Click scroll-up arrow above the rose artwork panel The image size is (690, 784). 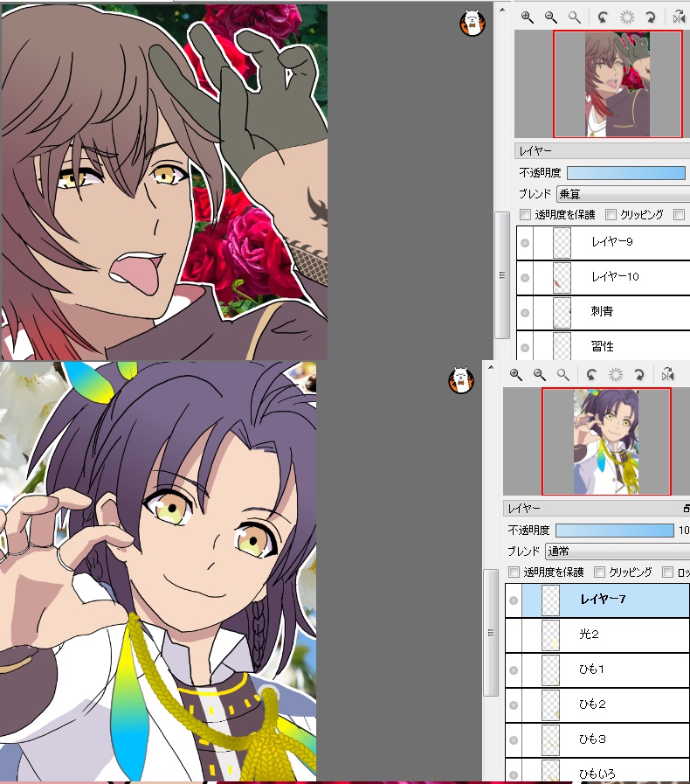[x=502, y=10]
